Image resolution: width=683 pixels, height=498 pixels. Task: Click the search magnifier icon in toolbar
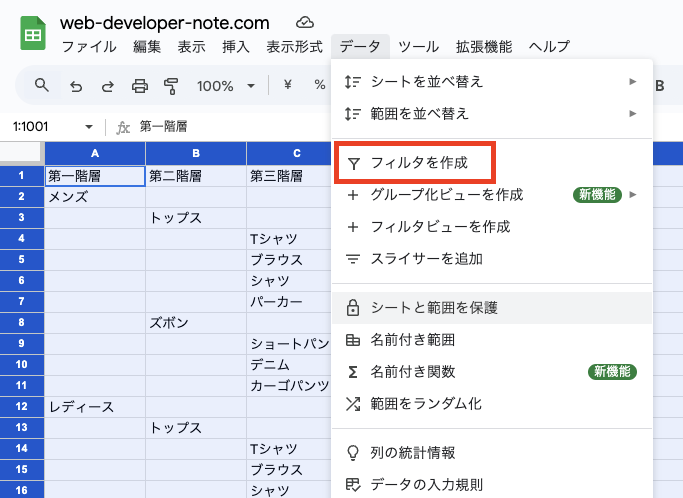(42, 85)
